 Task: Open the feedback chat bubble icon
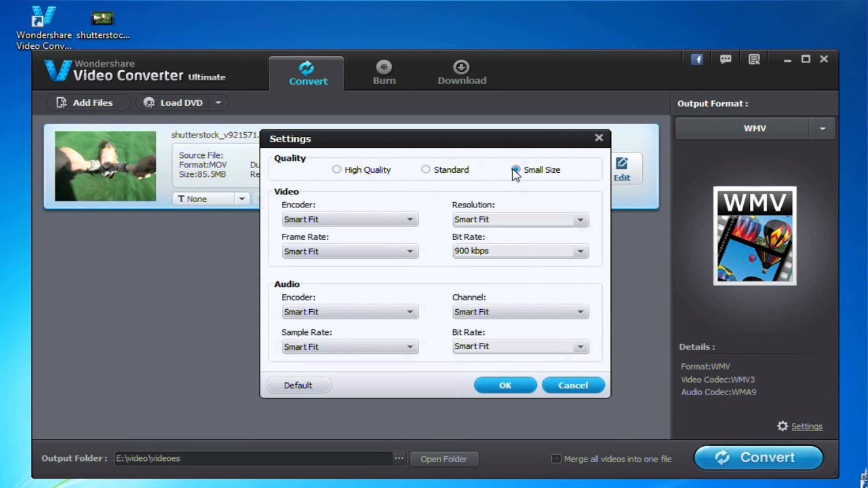click(726, 60)
